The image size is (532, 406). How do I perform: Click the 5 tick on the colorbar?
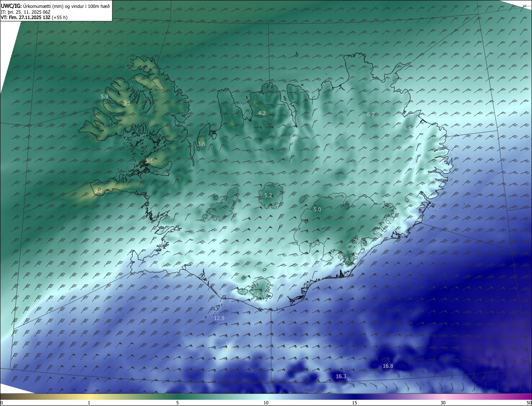(x=177, y=403)
